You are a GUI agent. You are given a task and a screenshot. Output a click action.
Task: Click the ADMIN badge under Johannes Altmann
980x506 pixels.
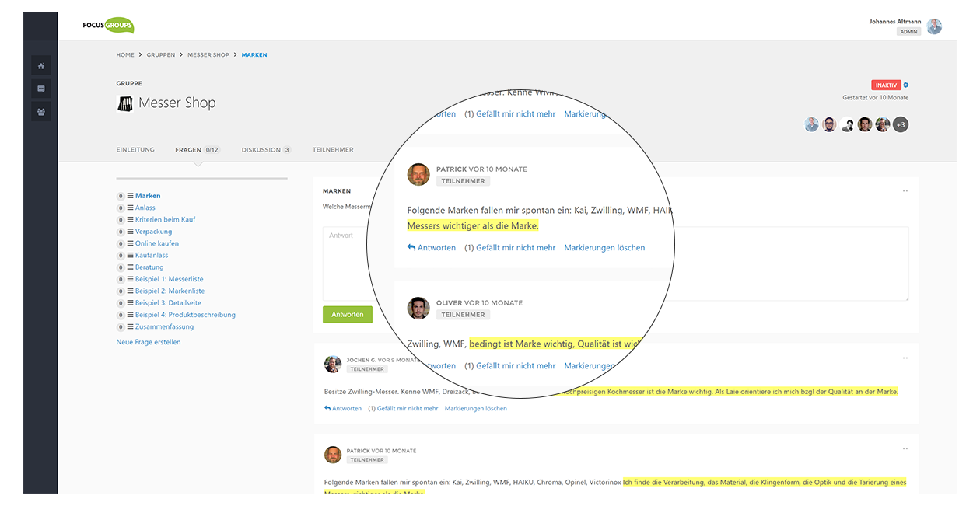pos(908,32)
